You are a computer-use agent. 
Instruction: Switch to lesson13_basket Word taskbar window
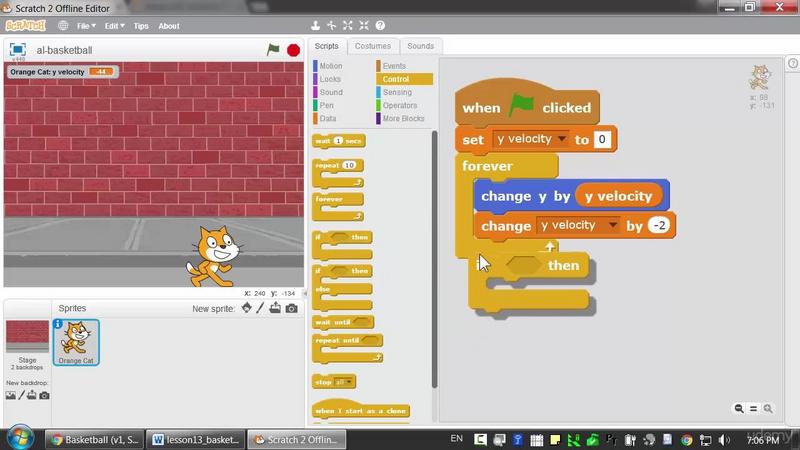click(195, 439)
